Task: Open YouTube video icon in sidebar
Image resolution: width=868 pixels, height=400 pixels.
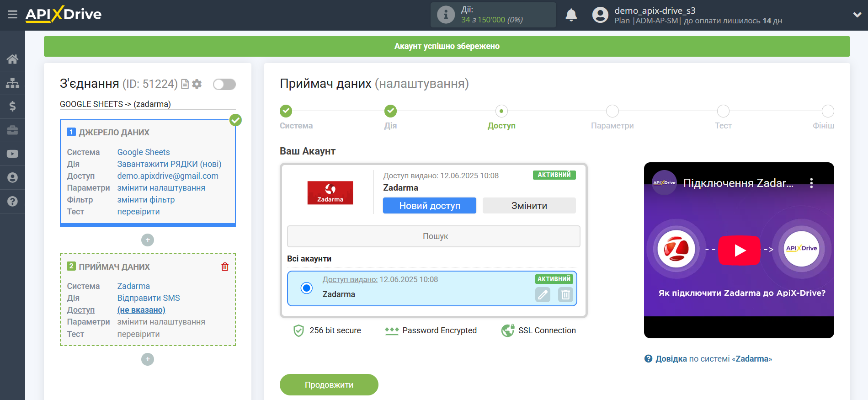Action: pos(12,154)
